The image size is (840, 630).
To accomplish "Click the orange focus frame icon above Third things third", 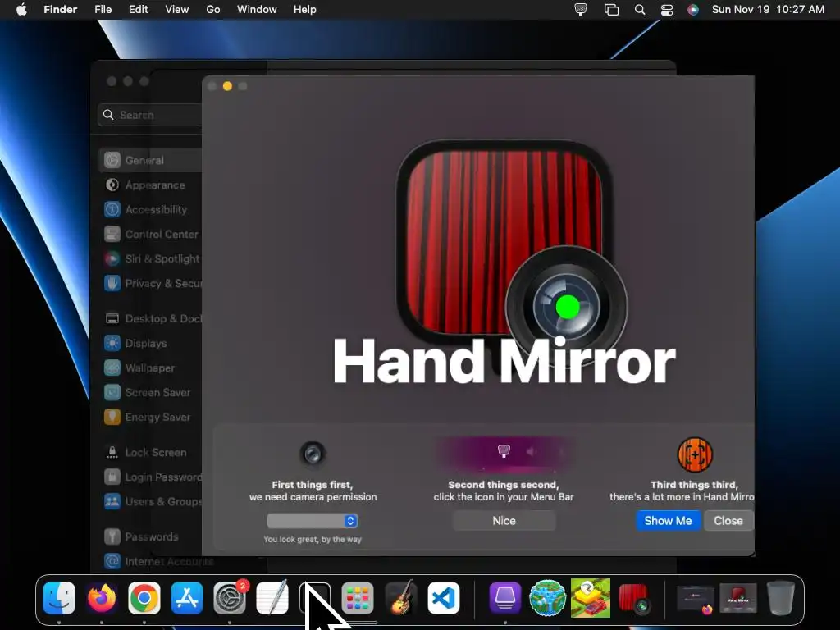I will (x=695, y=454).
